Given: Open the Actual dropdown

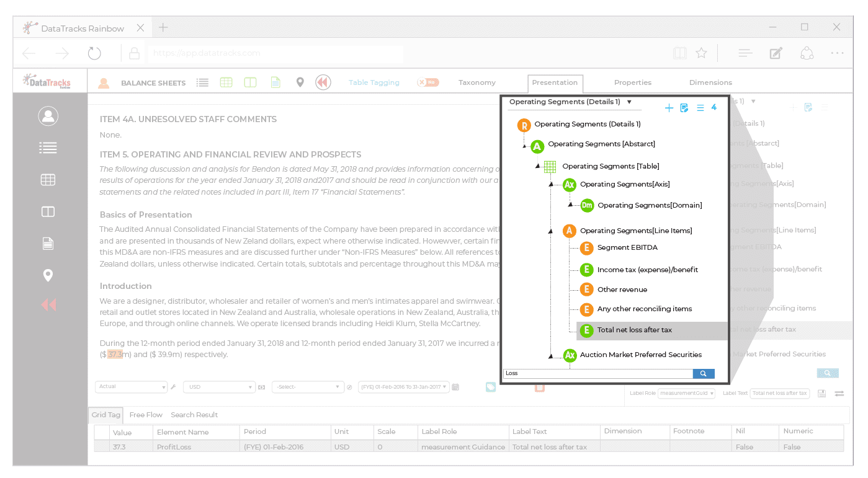Looking at the screenshot, I should [x=131, y=387].
